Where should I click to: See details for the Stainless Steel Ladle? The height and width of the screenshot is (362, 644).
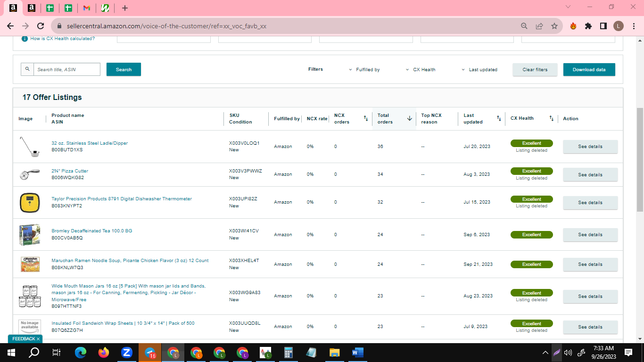[590, 147]
